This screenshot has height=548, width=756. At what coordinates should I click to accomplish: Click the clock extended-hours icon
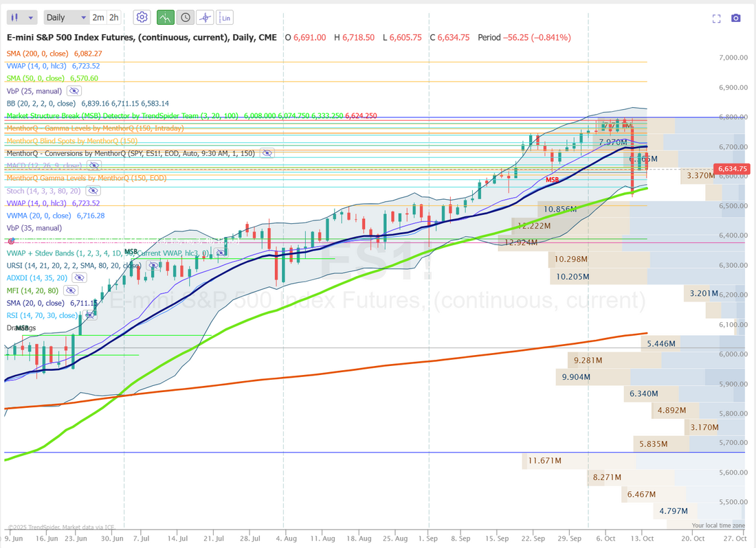185,17
